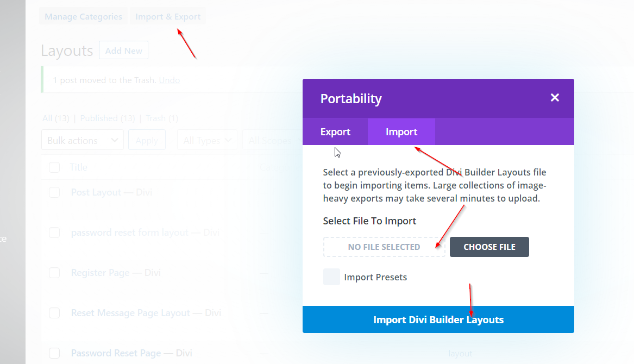Viewport: 634px width, 364px height.
Task: Click the No File Selected field
Action: [384, 247]
